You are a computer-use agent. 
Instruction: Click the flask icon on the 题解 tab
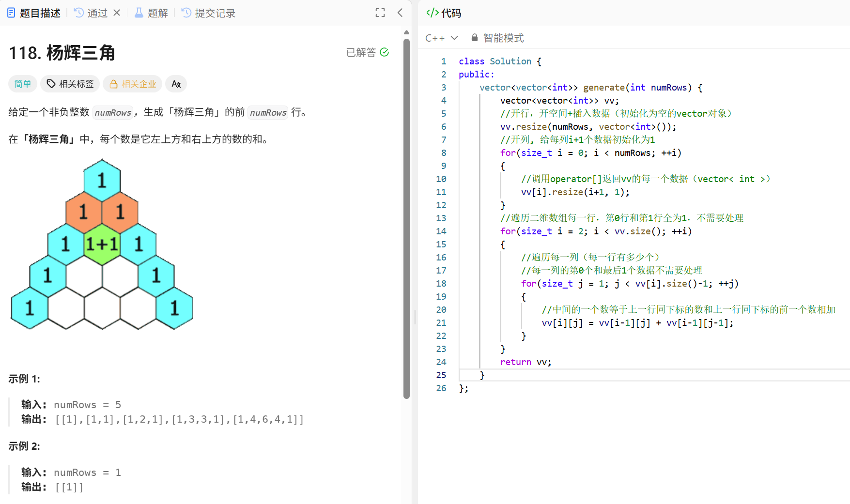(138, 13)
